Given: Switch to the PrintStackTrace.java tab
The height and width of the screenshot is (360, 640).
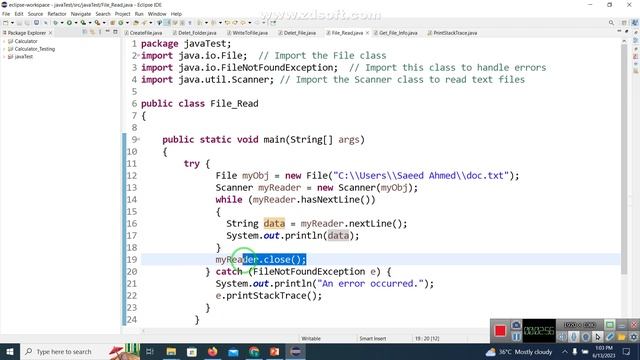Looking at the screenshot, I should coord(452,33).
